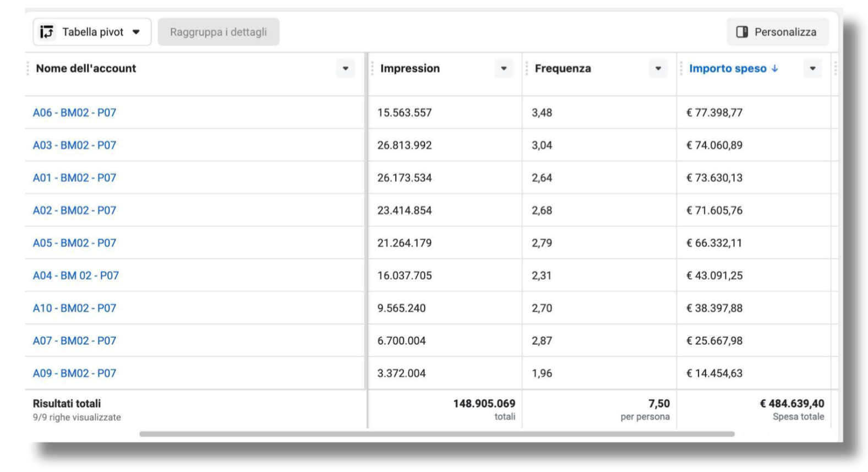Expand Impression column dropdown arrow
Viewport: 868px width, 472px height.
click(504, 68)
